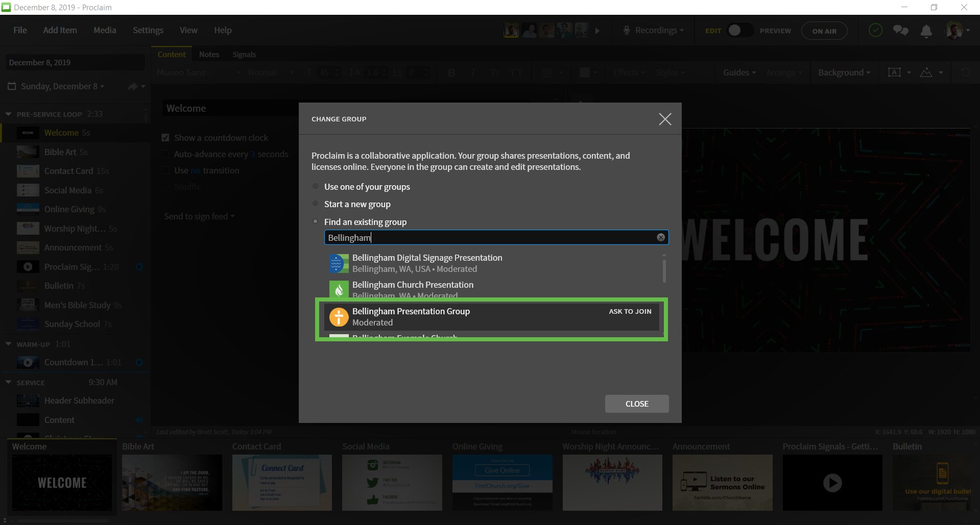Click the image placeholder icon in toolbar
The width and height of the screenshot is (980, 525).
pos(926,72)
